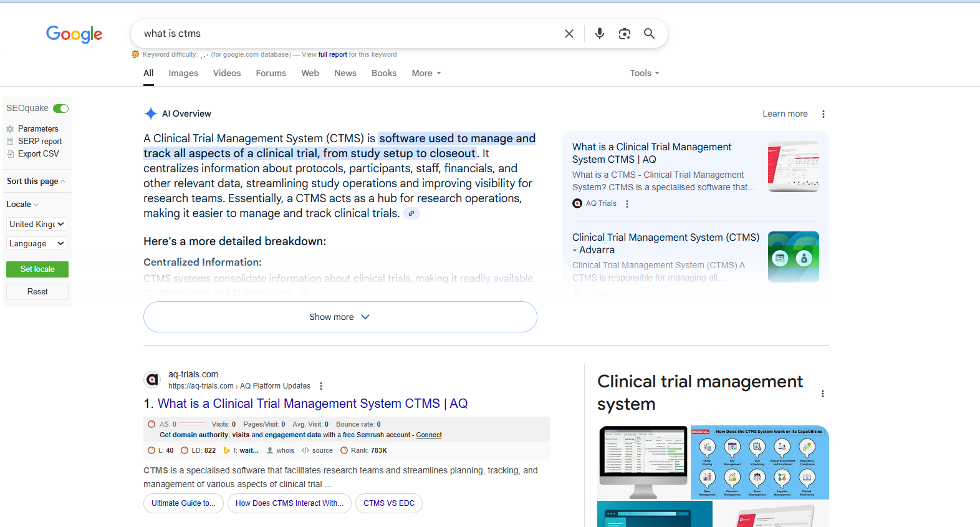Expand AI Overview with Show more

(x=340, y=317)
